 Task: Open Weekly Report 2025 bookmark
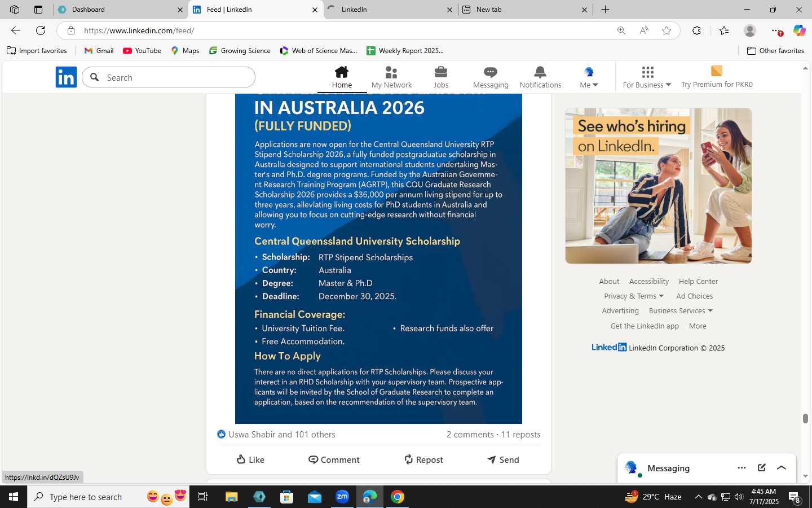(405, 50)
